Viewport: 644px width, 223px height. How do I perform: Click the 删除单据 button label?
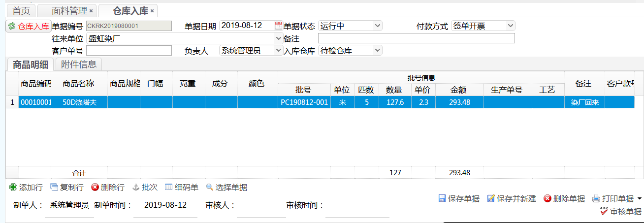569,198
